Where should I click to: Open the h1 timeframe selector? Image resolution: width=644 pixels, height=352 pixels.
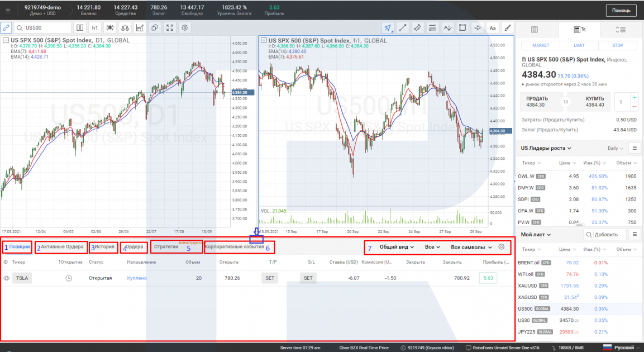(95, 28)
